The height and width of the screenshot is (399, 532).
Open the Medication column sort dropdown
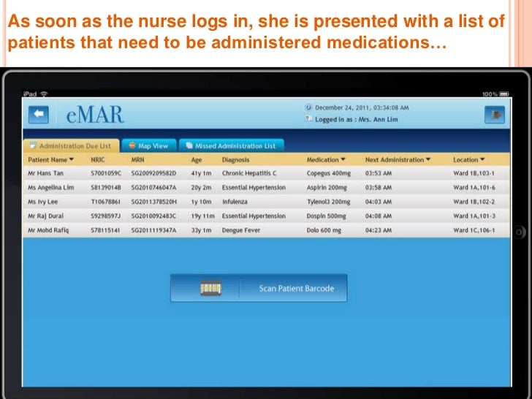click(x=343, y=159)
